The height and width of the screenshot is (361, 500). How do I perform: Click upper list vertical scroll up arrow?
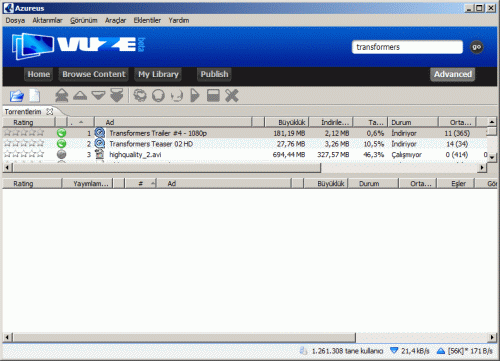click(492, 122)
